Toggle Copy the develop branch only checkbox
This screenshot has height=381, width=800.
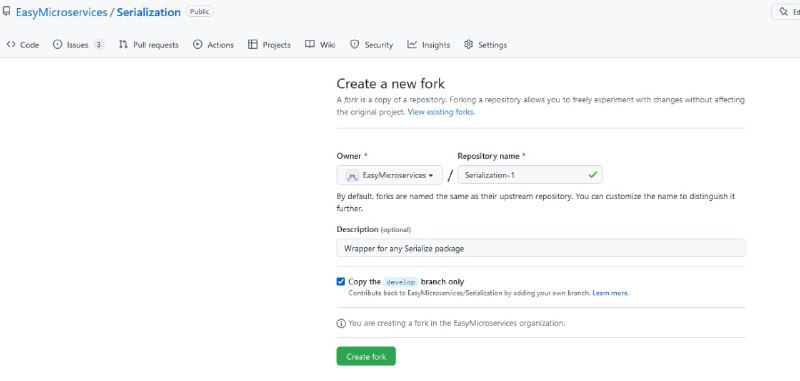341,282
